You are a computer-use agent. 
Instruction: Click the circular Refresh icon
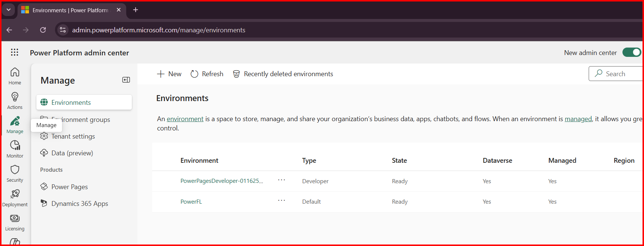point(194,74)
